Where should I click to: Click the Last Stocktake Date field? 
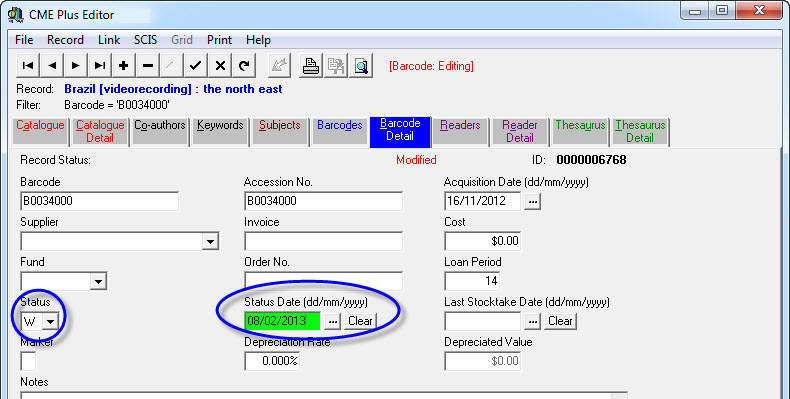[x=483, y=321]
